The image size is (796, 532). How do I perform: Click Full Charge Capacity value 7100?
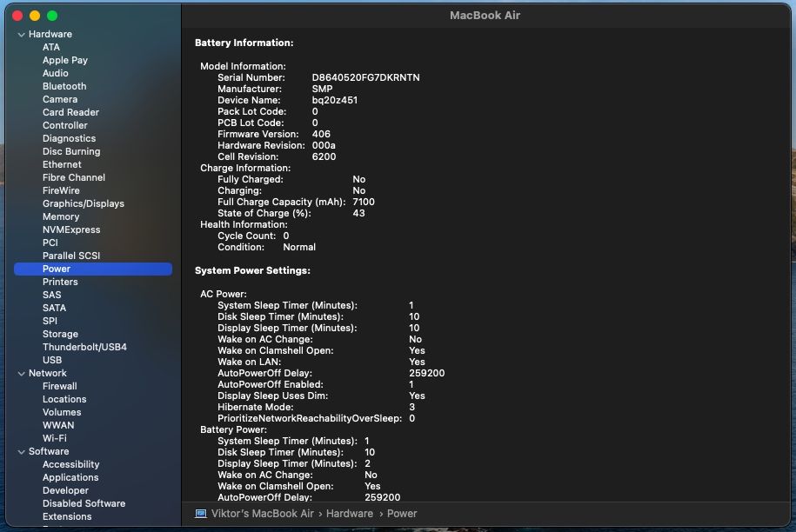click(364, 202)
